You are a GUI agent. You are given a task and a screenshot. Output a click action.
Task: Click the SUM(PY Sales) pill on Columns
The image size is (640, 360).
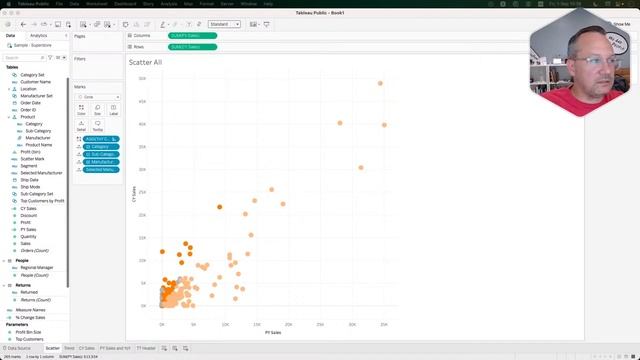[x=192, y=36]
